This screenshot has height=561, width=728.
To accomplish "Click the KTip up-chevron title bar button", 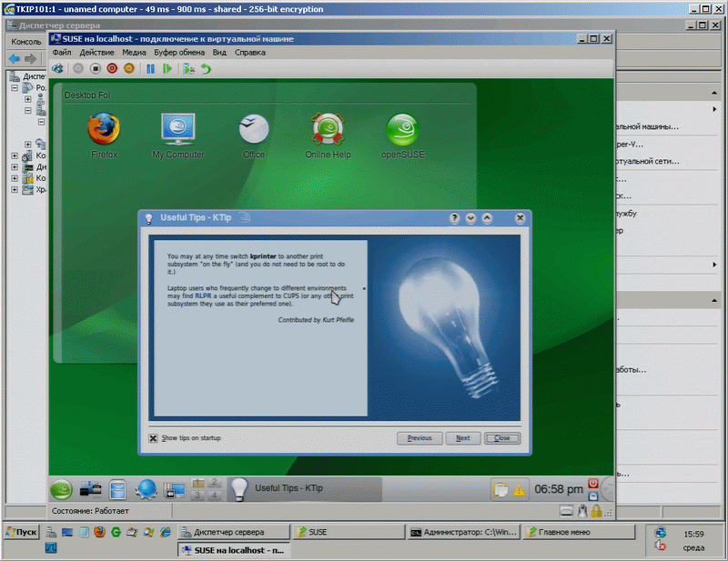I will click(x=487, y=217).
